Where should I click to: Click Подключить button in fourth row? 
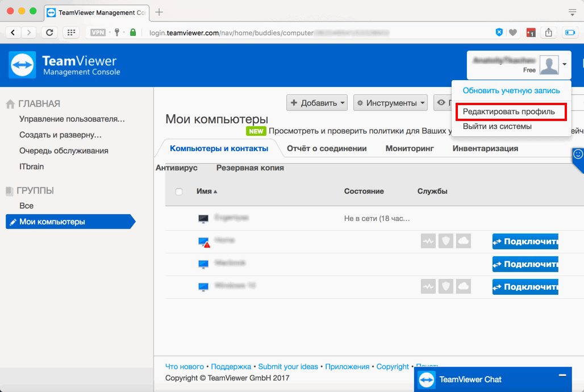point(525,287)
